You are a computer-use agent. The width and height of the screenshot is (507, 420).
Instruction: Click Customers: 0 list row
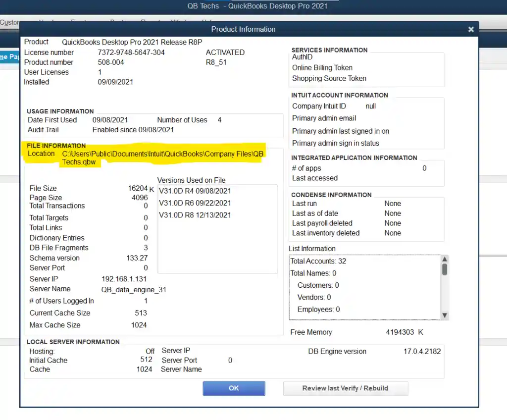tap(318, 285)
